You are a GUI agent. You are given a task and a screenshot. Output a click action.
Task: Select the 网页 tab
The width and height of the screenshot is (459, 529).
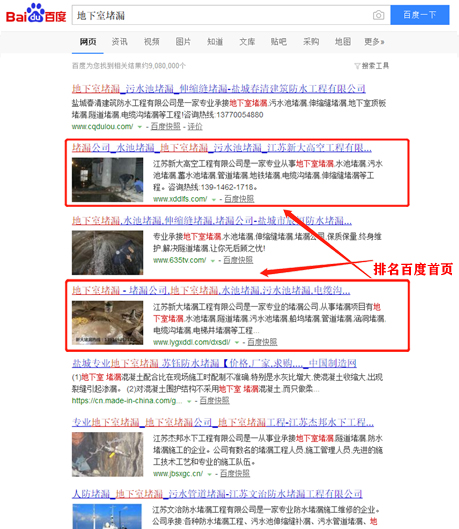(88, 42)
